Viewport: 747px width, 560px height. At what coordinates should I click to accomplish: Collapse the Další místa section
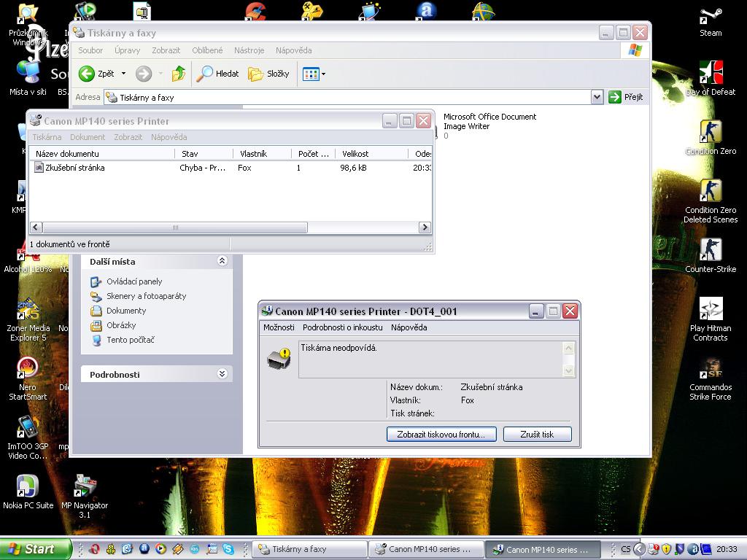coord(222,260)
